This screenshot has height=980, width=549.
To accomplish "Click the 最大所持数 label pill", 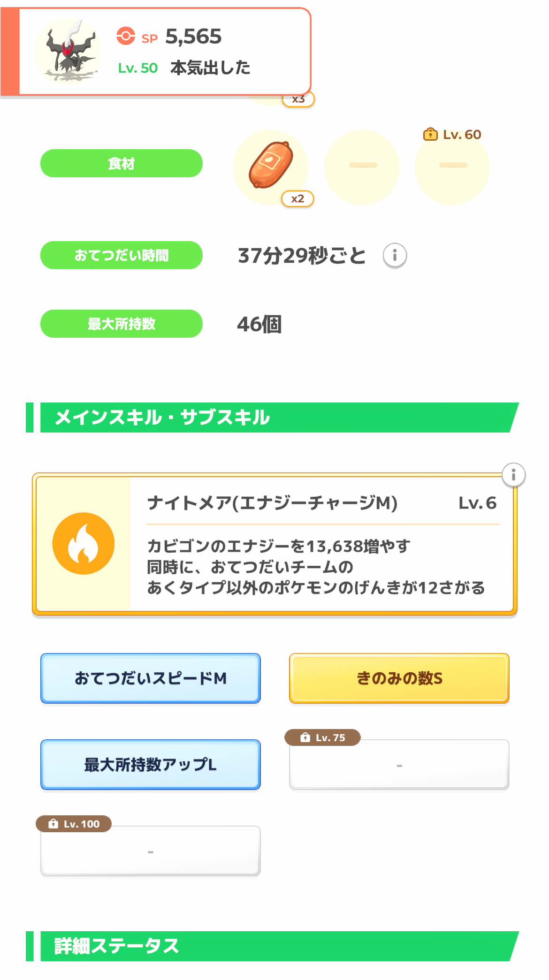I will point(122,324).
